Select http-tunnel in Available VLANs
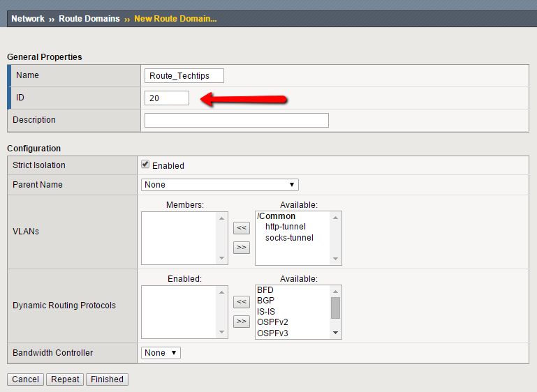 (x=285, y=227)
